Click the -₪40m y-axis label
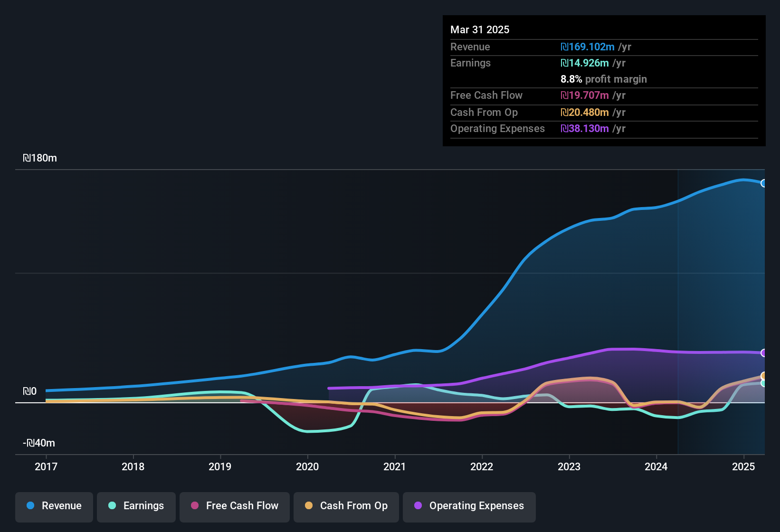The image size is (780, 532). (x=39, y=443)
